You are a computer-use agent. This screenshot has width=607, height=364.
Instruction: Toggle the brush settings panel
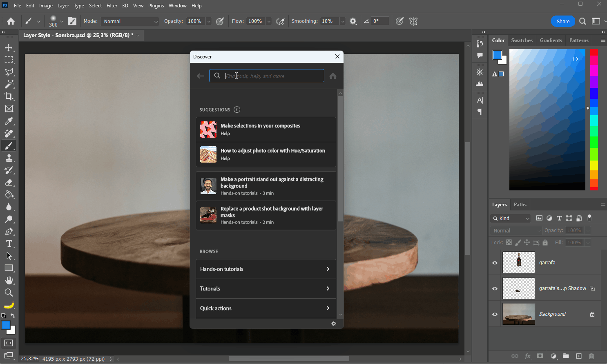pyautogui.click(x=72, y=21)
